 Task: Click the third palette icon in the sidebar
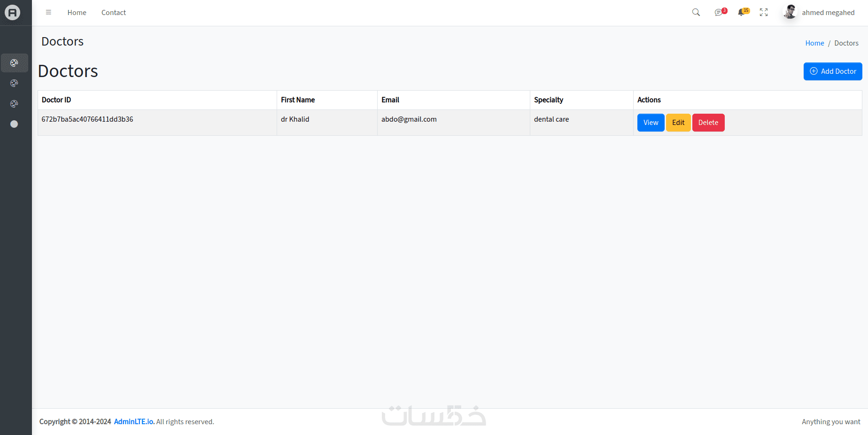(x=14, y=104)
